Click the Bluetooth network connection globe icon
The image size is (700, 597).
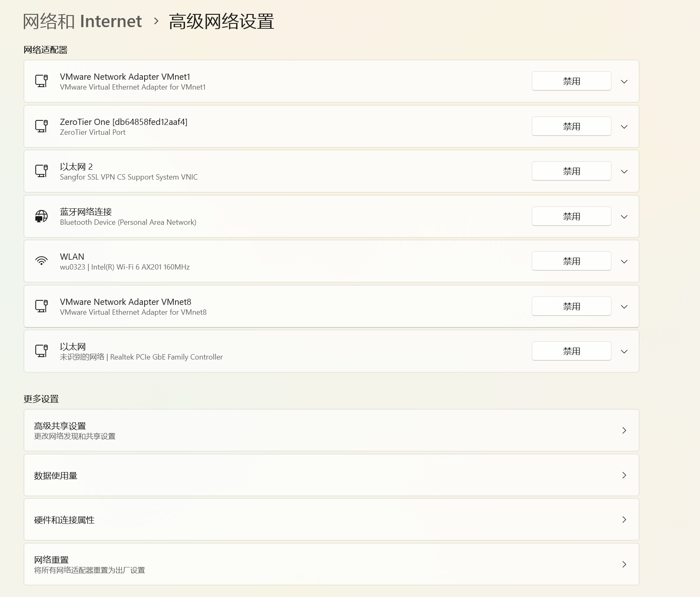coord(41,216)
